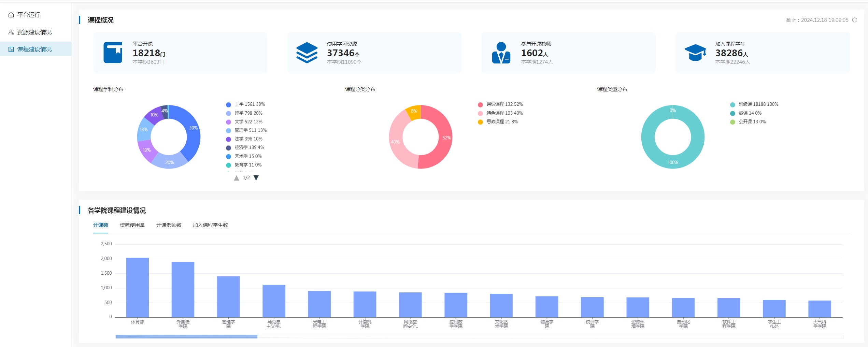Click the 参与开课教师 teacher icon
This screenshot has height=347, width=868.
click(501, 53)
